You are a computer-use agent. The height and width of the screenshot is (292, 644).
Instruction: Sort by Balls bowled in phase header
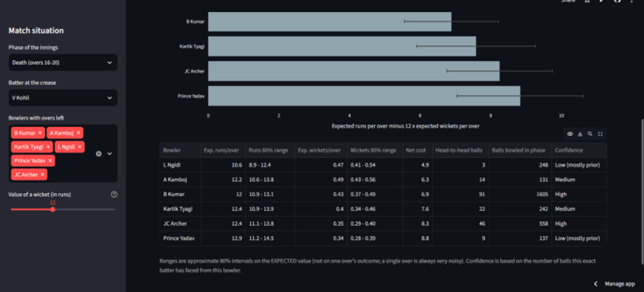520,150
